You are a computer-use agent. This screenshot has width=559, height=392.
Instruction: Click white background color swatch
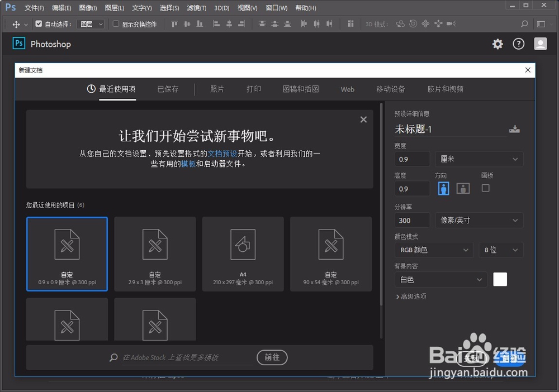[x=500, y=280]
